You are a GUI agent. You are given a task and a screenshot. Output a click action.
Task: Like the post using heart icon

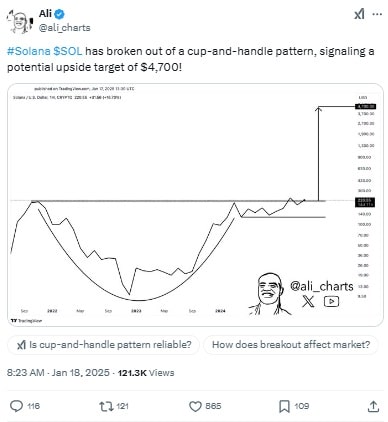point(195,406)
